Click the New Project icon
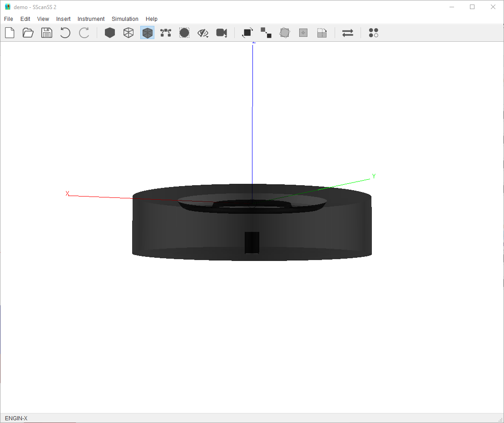 tap(10, 33)
